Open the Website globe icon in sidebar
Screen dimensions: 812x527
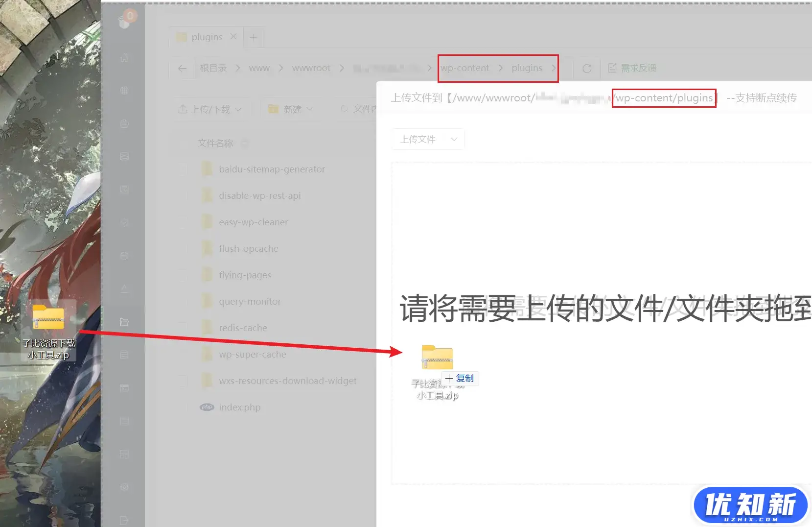pos(124,91)
